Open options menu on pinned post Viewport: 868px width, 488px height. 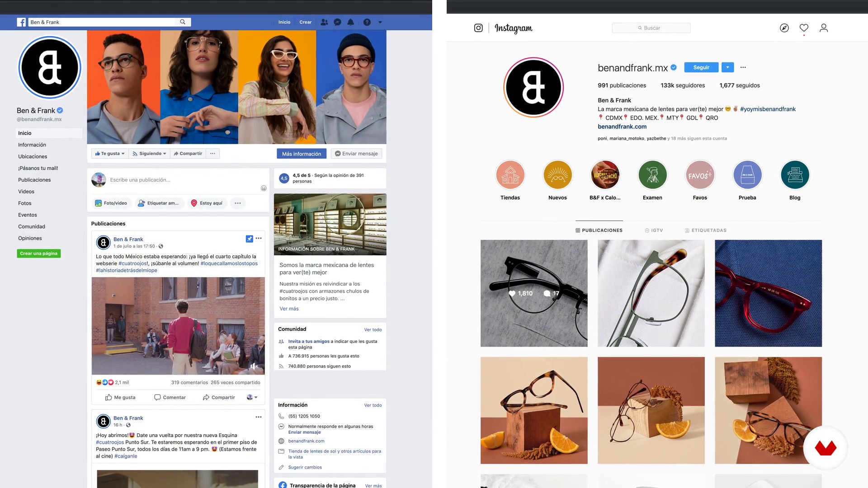pos(259,239)
